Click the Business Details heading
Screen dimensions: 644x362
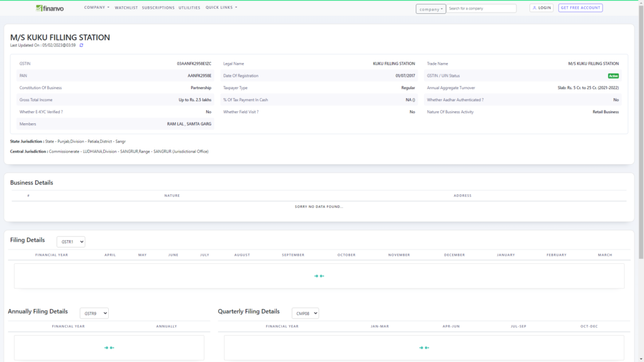tap(31, 183)
